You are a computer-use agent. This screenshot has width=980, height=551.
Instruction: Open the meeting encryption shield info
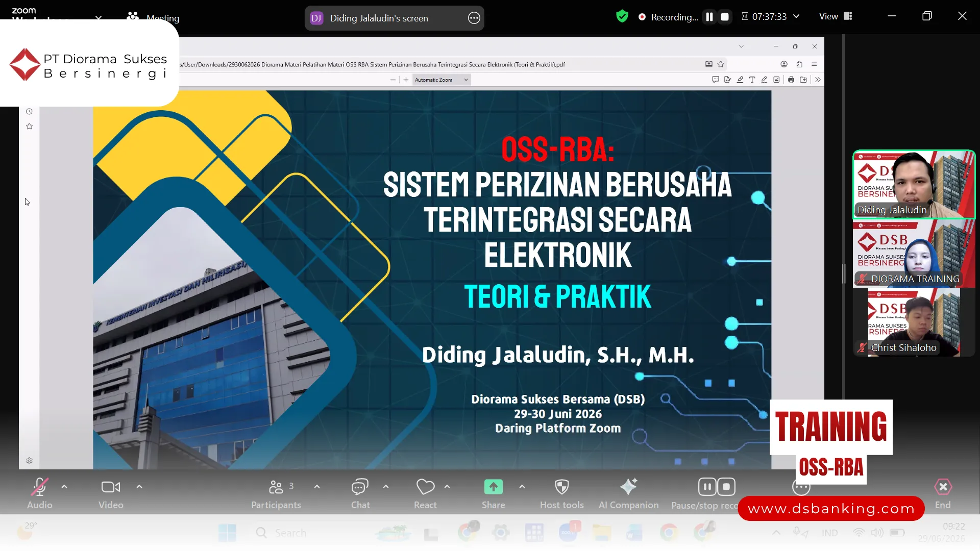(622, 16)
